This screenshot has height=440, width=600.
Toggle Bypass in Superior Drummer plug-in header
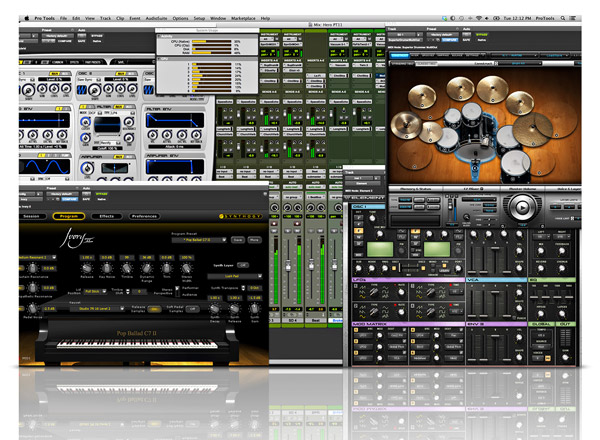click(x=482, y=34)
